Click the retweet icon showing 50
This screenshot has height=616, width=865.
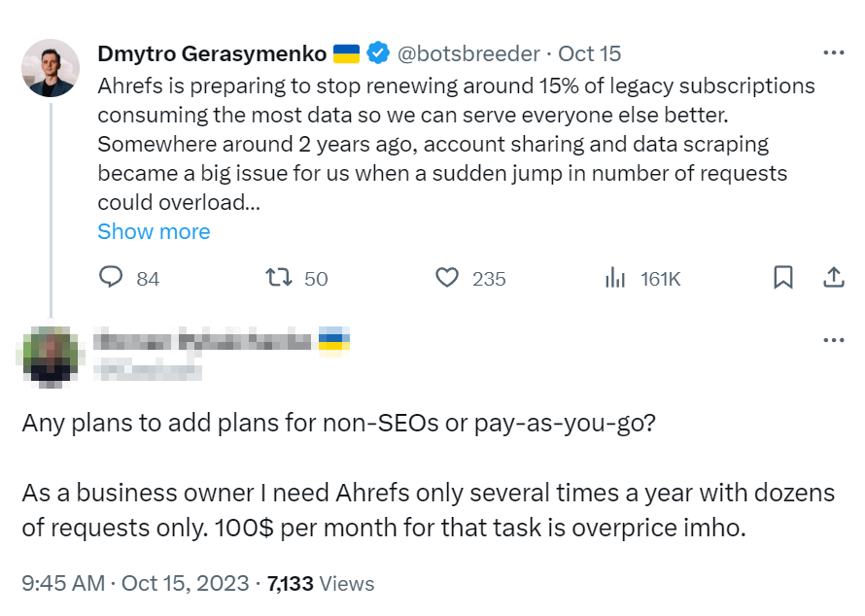pyautogui.click(x=281, y=279)
